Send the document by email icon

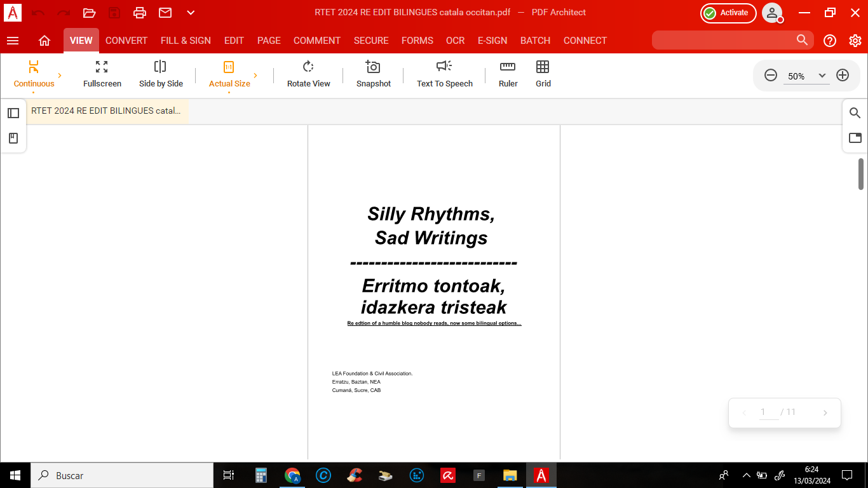click(165, 13)
